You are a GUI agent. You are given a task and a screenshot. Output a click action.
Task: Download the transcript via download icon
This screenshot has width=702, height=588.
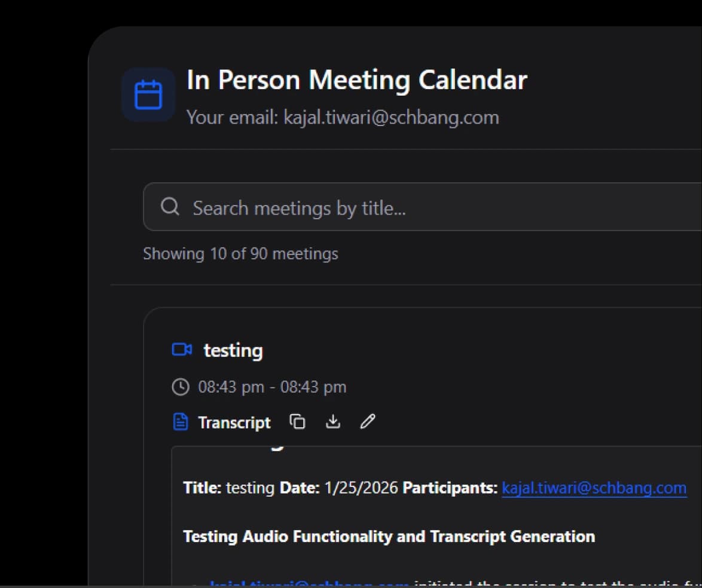(332, 422)
